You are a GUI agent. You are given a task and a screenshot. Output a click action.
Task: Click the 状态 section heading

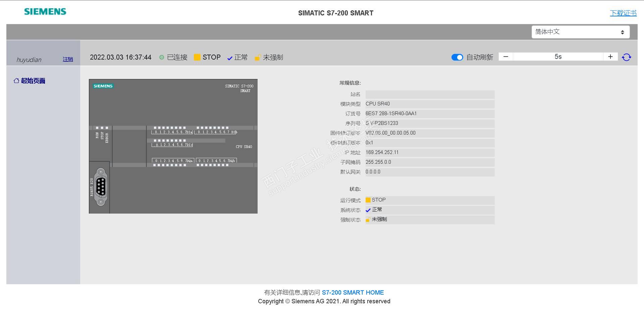[355, 189]
